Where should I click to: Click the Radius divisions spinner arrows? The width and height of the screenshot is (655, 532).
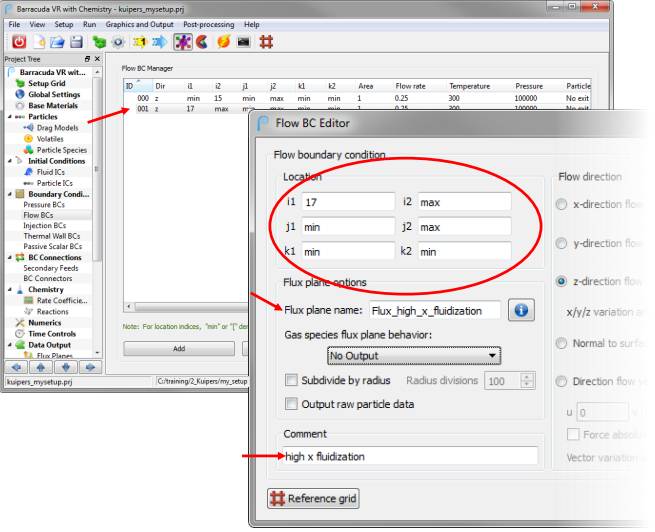(x=527, y=381)
